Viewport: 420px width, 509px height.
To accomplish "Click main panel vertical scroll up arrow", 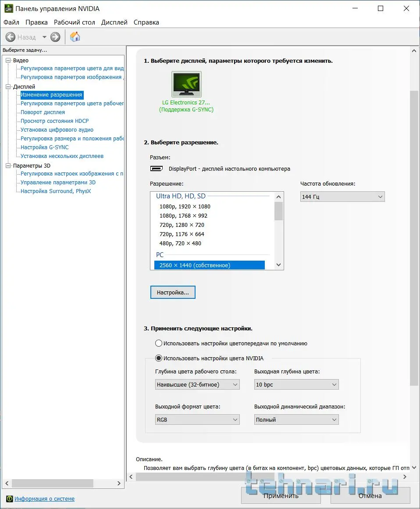I will (414, 51).
